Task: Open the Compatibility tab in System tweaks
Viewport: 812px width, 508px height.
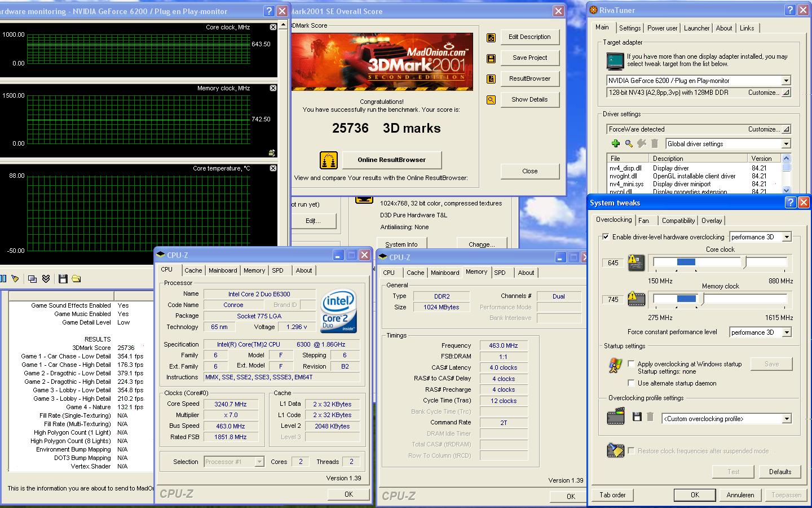Action: click(x=678, y=221)
